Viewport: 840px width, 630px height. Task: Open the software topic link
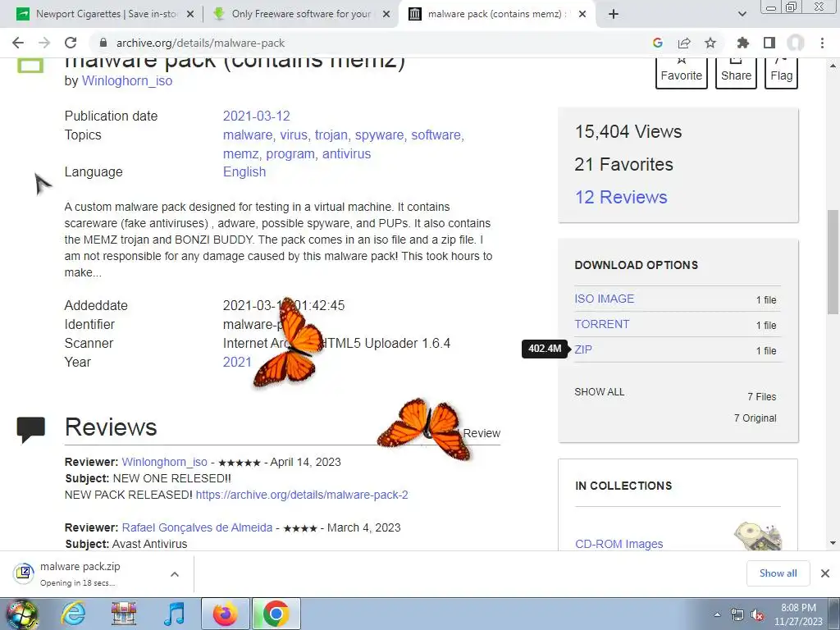pyautogui.click(x=436, y=135)
